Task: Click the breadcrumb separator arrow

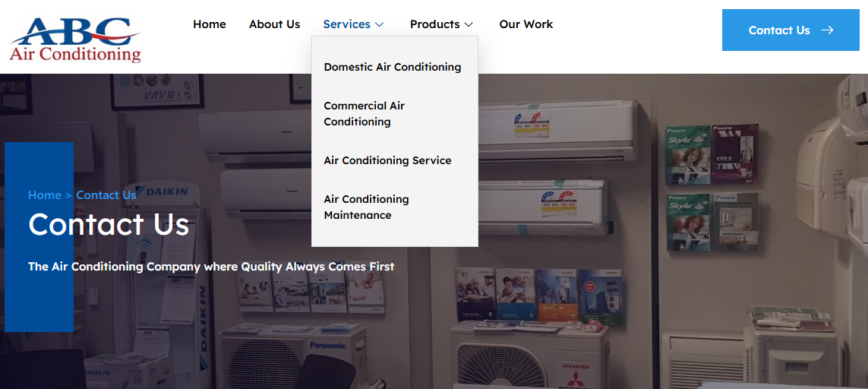Action: pos(68,195)
